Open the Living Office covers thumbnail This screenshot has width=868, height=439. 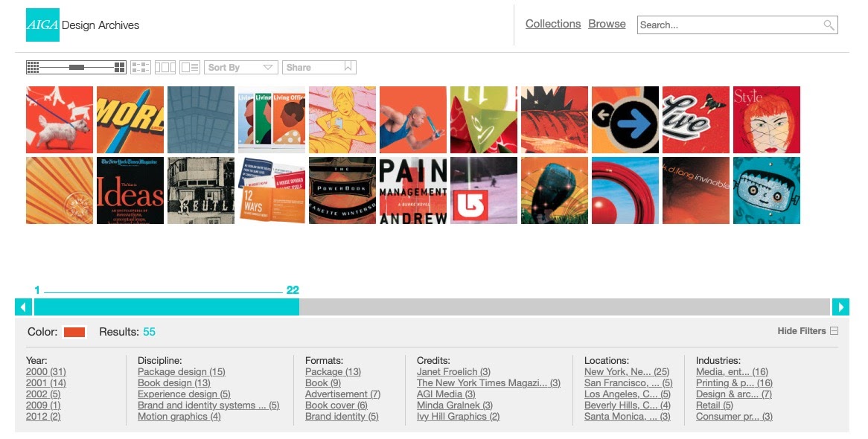tap(272, 120)
